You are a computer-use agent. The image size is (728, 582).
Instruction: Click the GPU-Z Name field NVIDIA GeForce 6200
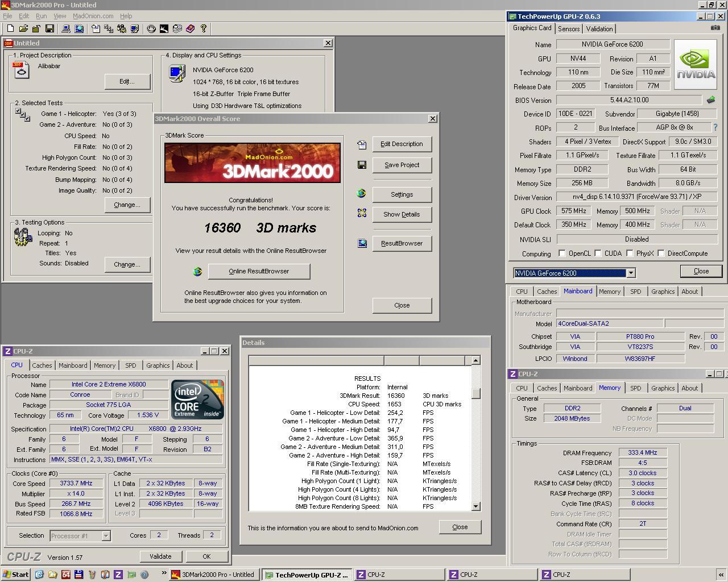[x=612, y=44]
